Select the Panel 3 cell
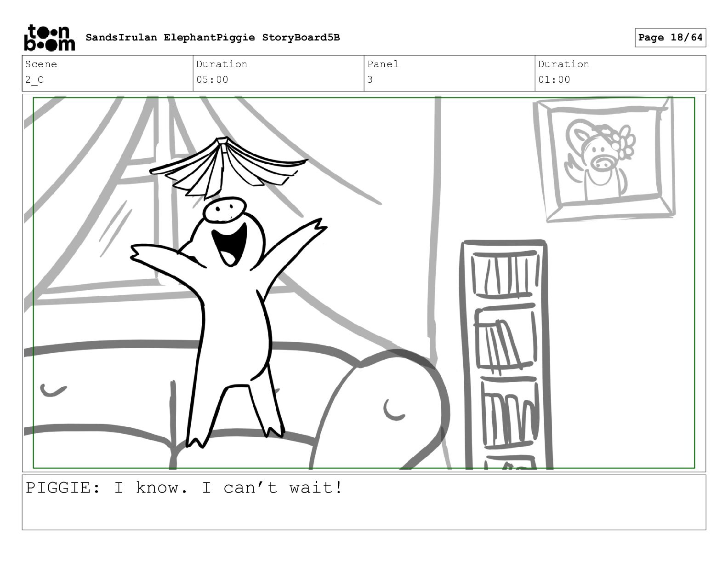This screenshot has width=728, height=563. pyautogui.click(x=449, y=73)
